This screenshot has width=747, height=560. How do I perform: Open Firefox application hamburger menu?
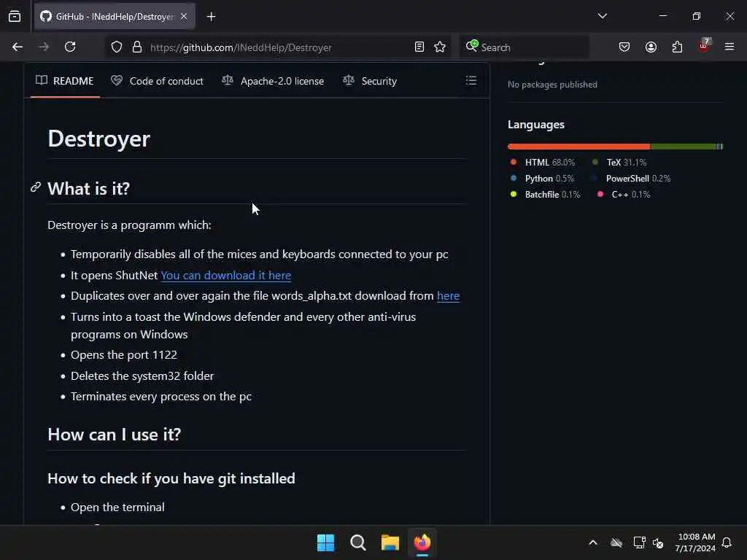point(729,47)
